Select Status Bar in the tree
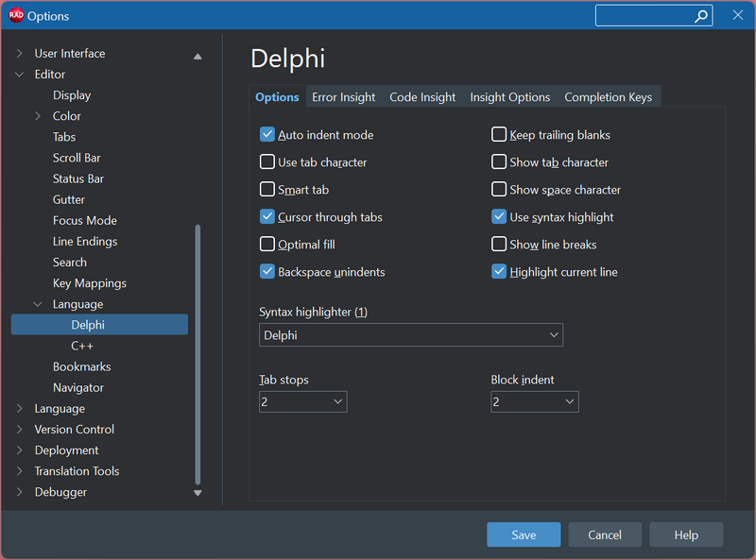This screenshot has width=756, height=560. click(78, 178)
